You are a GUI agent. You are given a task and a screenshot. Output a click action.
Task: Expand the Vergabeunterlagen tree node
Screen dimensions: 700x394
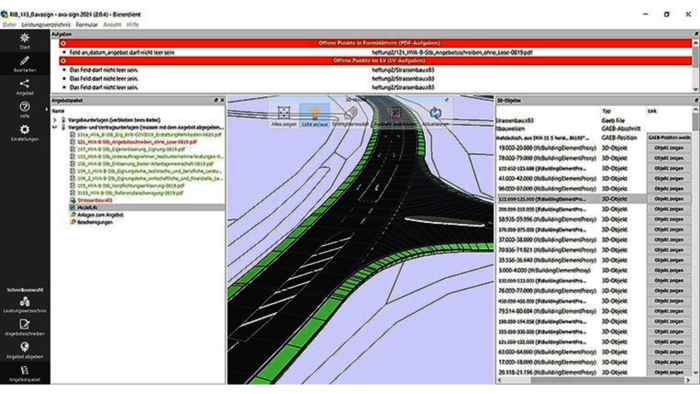[54, 120]
